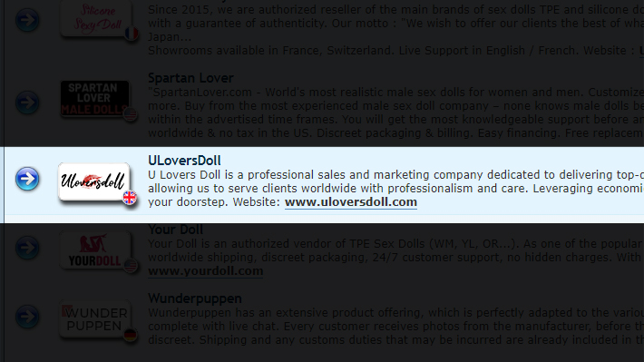This screenshot has height=362, width=644.
Task: Open the ULoversDoll logo thumbnail
Action: pos(94,181)
